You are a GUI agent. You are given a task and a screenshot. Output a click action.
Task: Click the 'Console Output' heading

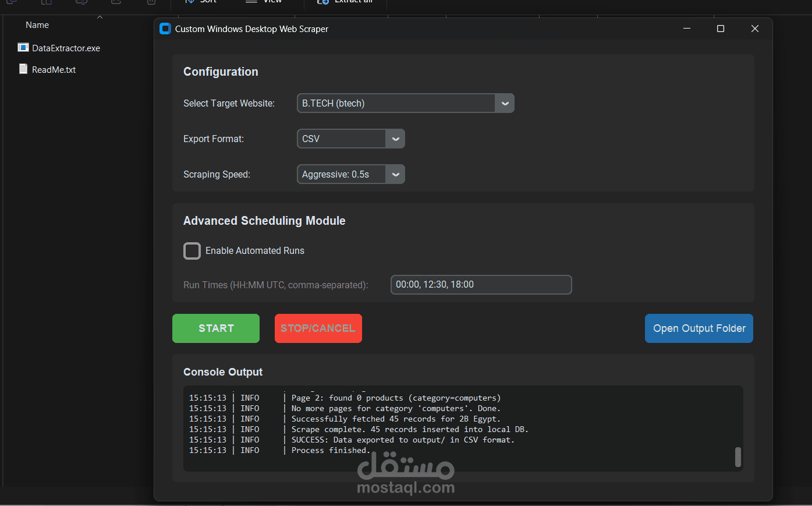pyautogui.click(x=223, y=372)
